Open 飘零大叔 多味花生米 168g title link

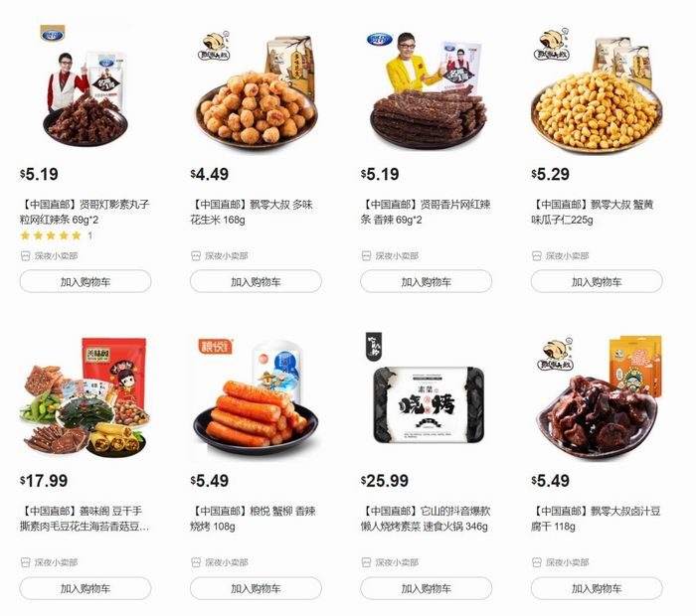(252, 212)
